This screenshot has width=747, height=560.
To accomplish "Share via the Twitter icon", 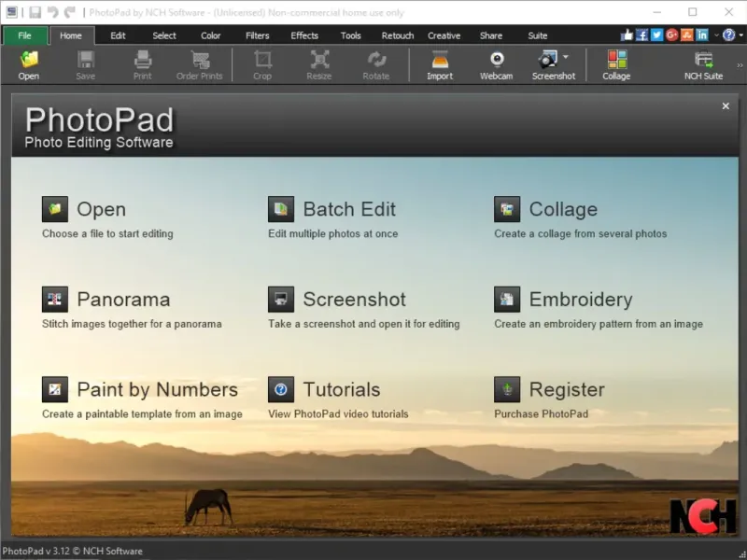I will (657, 35).
